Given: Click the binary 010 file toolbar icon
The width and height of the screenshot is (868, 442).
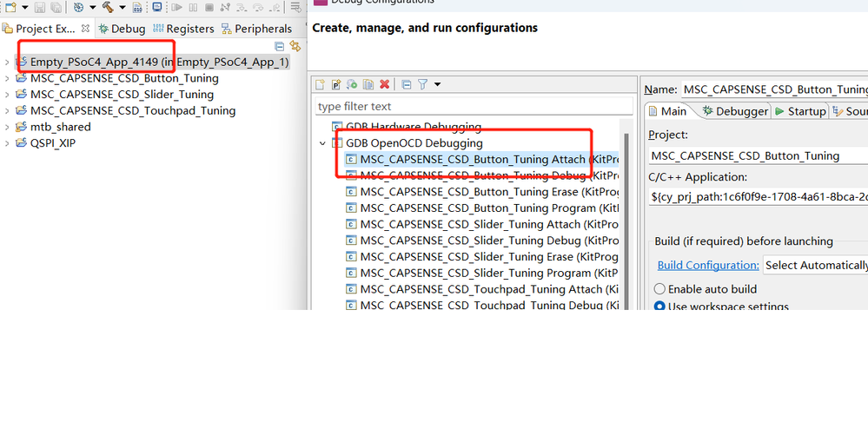Looking at the screenshot, I should pos(137,7).
